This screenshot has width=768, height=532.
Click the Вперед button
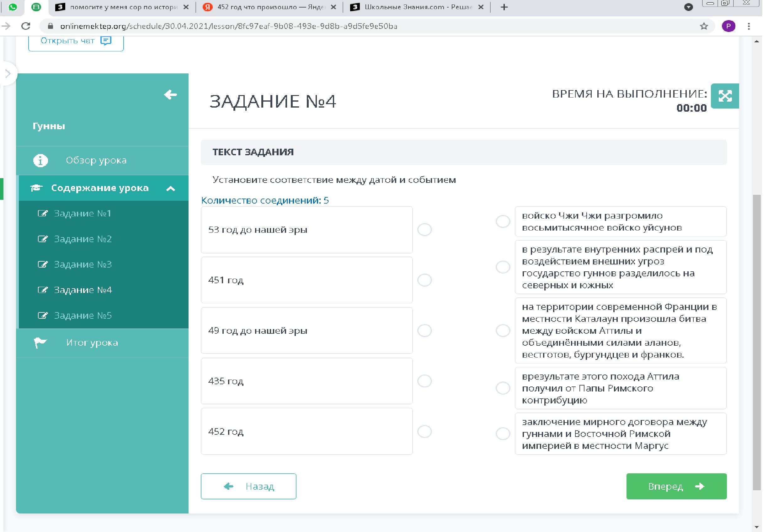676,486
